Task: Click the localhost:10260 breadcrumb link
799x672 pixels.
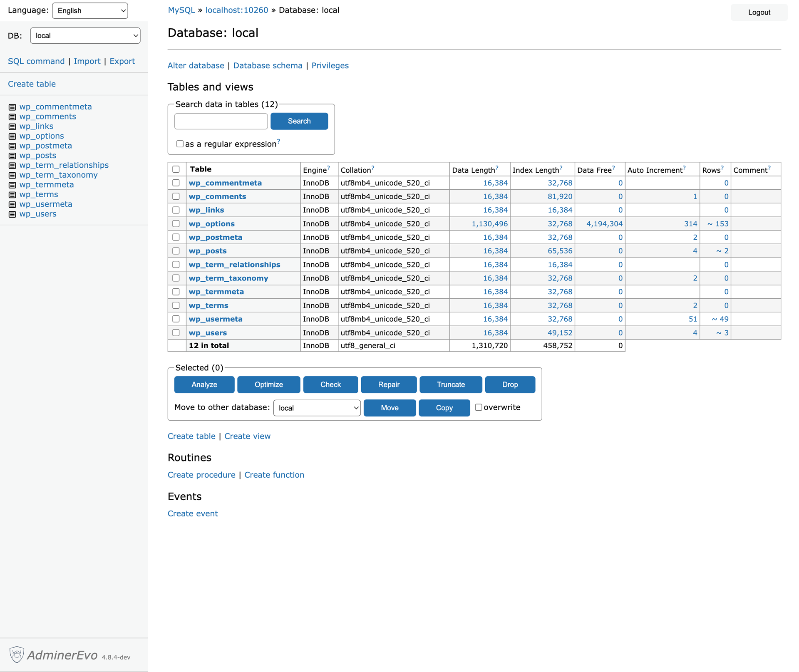Action: tap(237, 10)
